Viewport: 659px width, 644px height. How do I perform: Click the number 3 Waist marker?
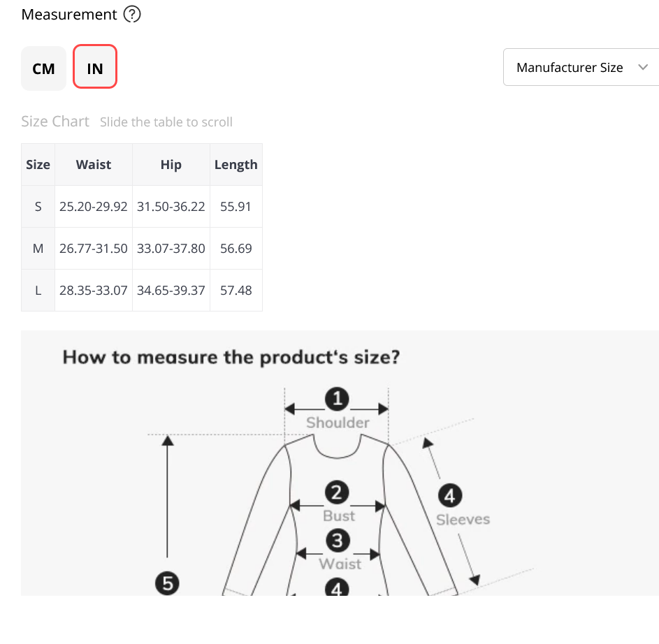[338, 540]
